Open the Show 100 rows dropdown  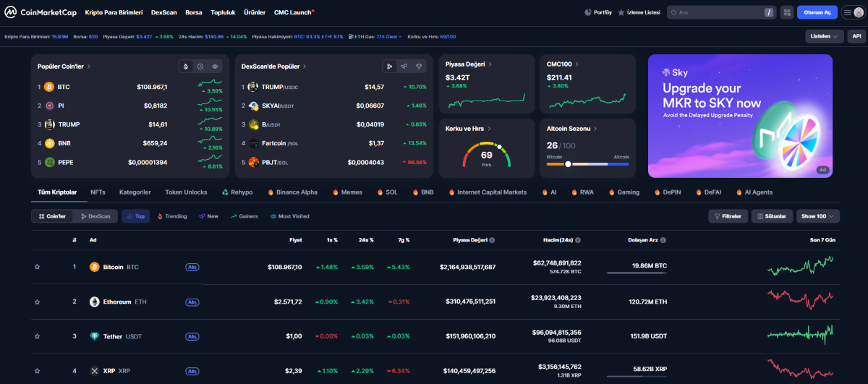click(x=818, y=216)
